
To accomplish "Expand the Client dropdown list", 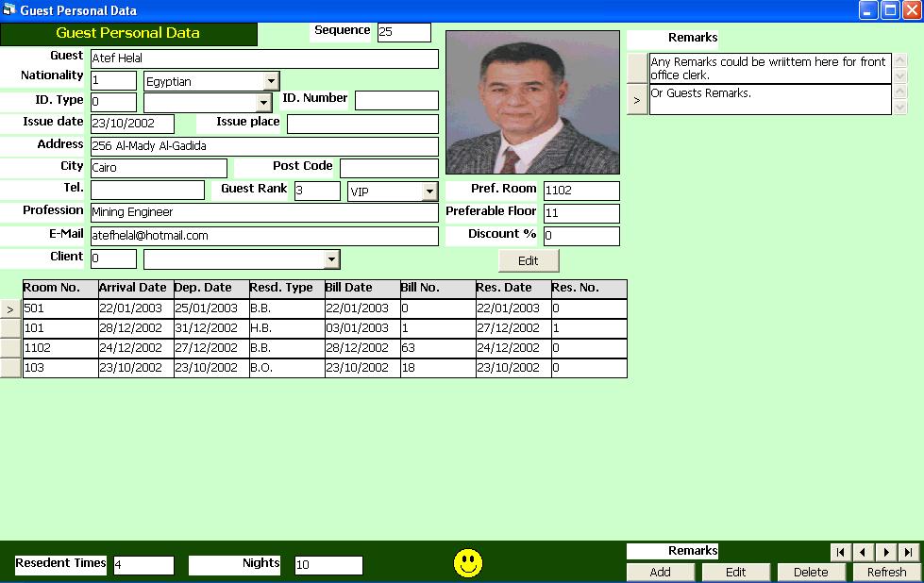I will pyautogui.click(x=331, y=258).
